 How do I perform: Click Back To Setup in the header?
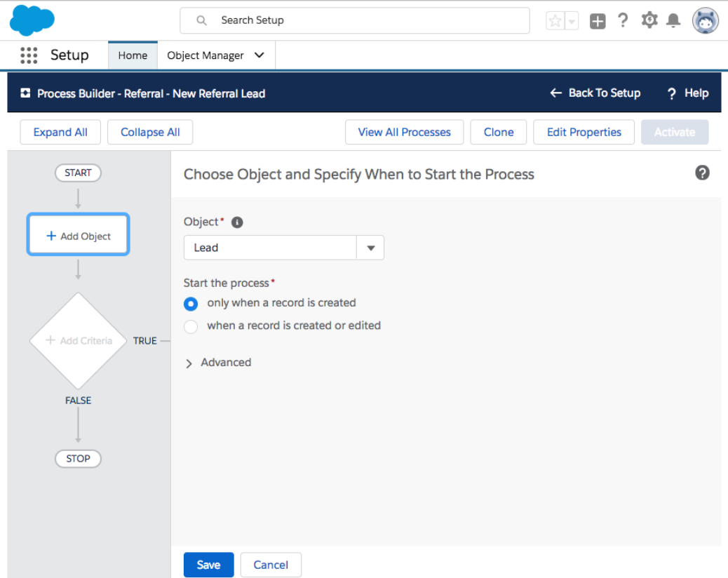click(595, 93)
